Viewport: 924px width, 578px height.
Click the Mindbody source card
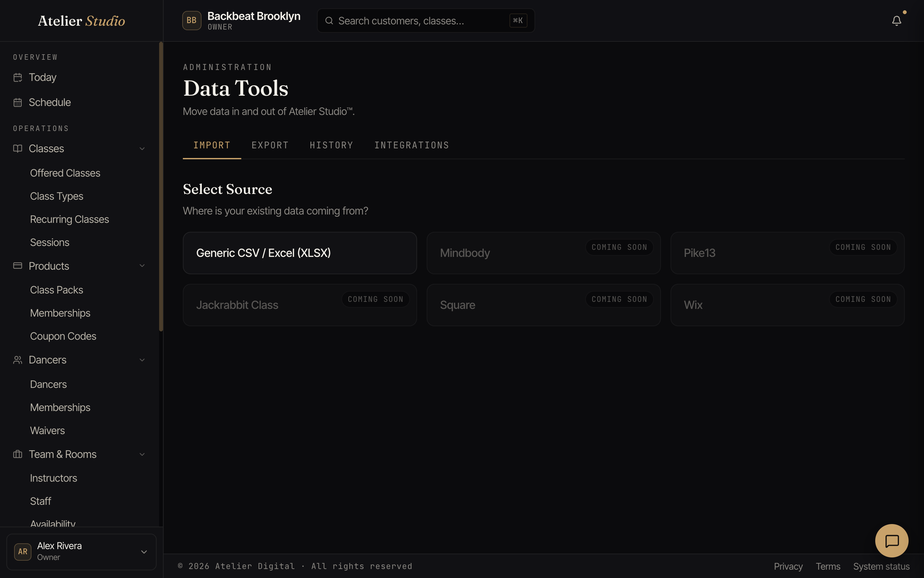[543, 253]
